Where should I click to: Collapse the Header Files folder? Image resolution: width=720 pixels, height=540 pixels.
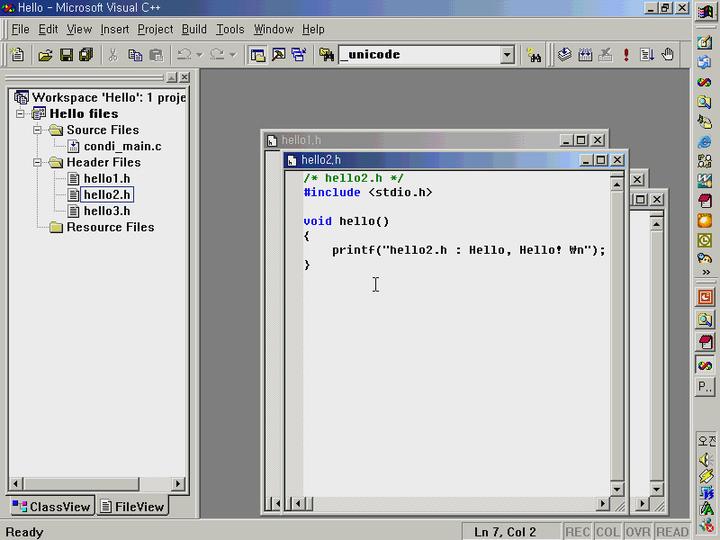coord(37,162)
